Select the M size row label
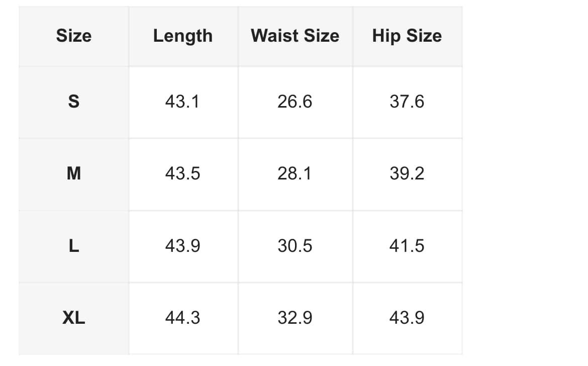The height and width of the screenshot is (366, 588). (74, 173)
